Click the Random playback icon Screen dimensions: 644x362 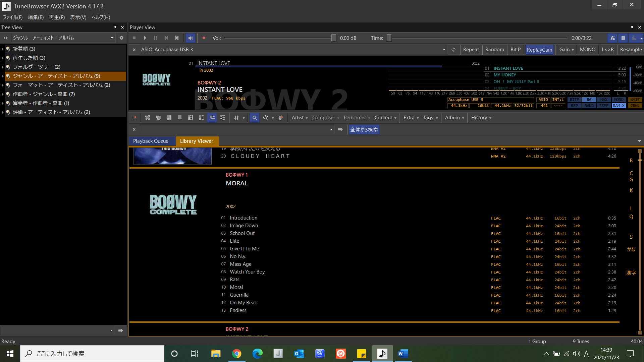[494, 49]
